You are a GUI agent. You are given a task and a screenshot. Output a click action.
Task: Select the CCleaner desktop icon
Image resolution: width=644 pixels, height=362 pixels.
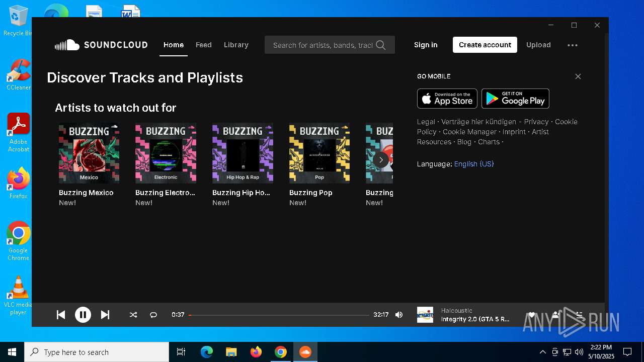coord(19,75)
